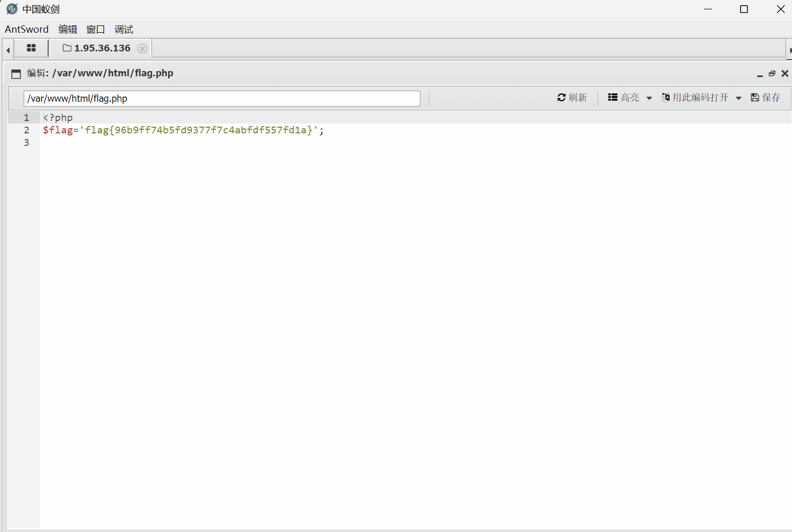Close the flag.php editor panel
Screen dimensions: 792x532
pyautogui.click(x=785, y=74)
